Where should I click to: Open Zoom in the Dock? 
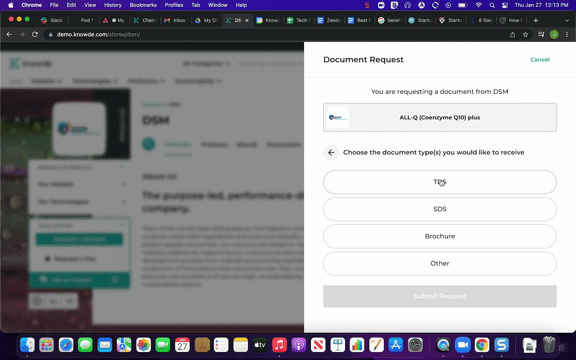[x=463, y=345]
